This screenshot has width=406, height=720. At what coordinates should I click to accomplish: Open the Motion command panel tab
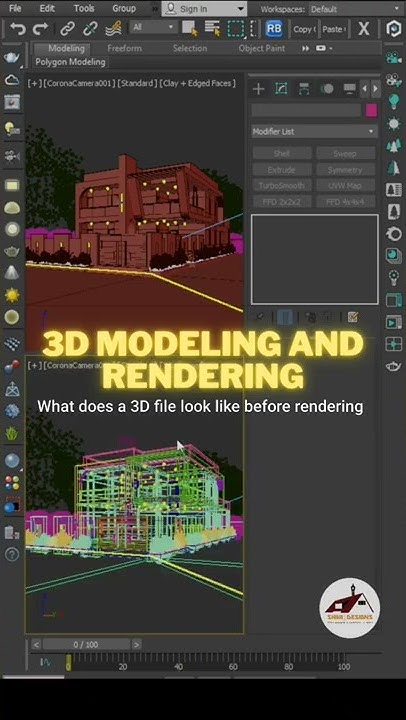pyautogui.click(x=327, y=89)
